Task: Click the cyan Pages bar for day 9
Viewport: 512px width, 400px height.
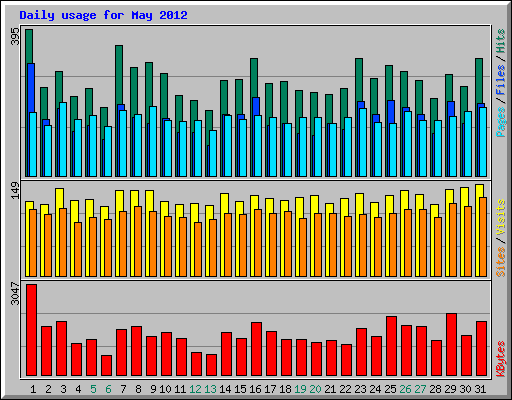Action: pos(153,141)
